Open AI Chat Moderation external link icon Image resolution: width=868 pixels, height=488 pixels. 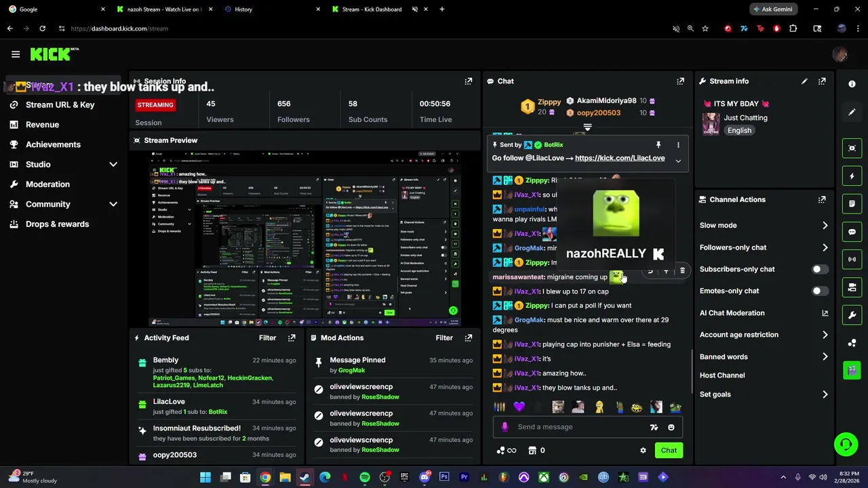click(825, 313)
